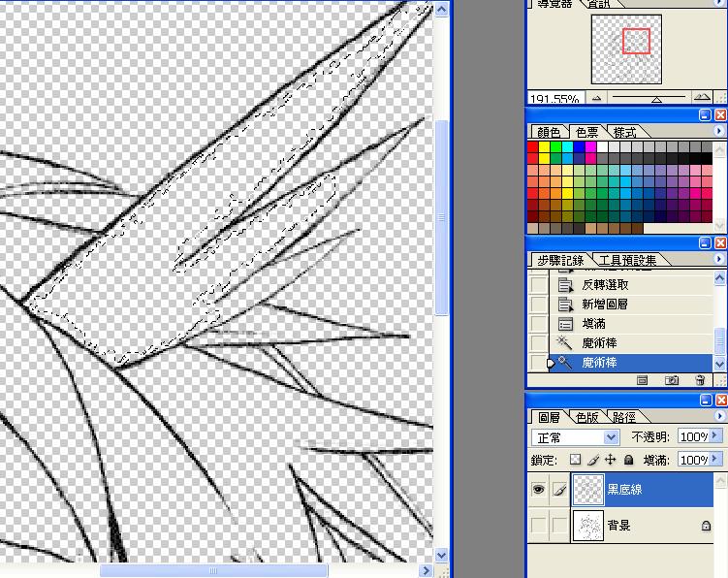Hide the 黑底線 layer via eye icon
The width and height of the screenshot is (728, 578).
[x=538, y=491]
